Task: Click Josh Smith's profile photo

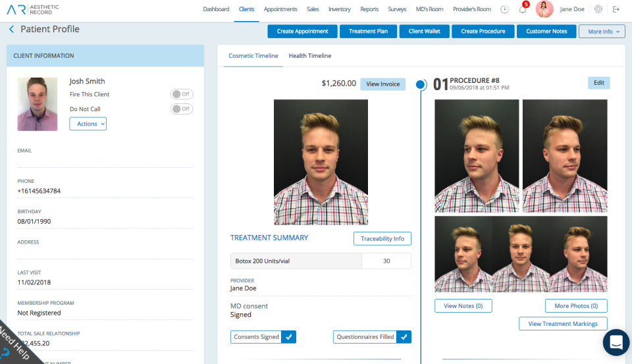Action: (x=37, y=104)
